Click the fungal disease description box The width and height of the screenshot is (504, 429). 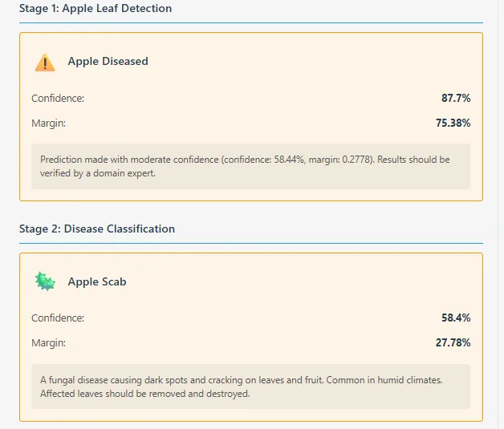(250, 387)
